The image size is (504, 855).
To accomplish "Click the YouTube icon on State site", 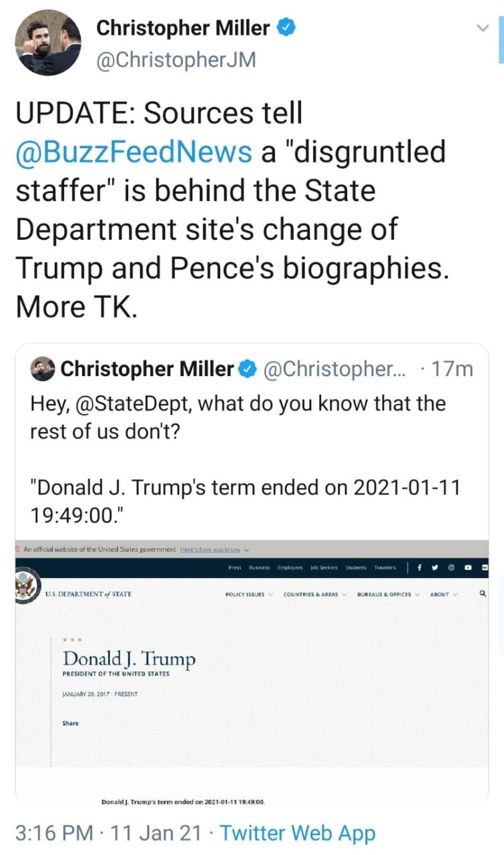I will click(468, 568).
